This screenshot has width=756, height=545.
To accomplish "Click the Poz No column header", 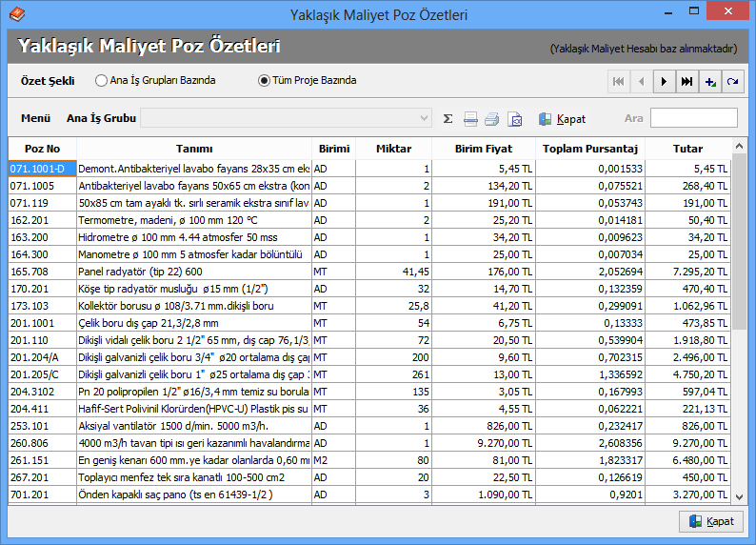I will [42, 149].
